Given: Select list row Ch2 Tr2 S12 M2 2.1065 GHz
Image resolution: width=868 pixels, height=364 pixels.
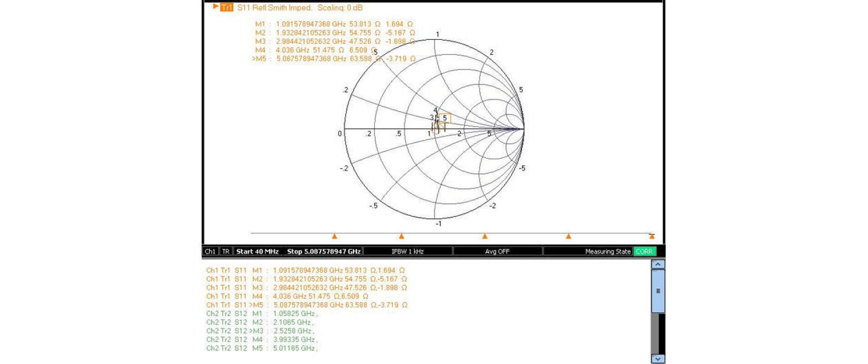Looking at the screenshot, I should pos(260,323).
